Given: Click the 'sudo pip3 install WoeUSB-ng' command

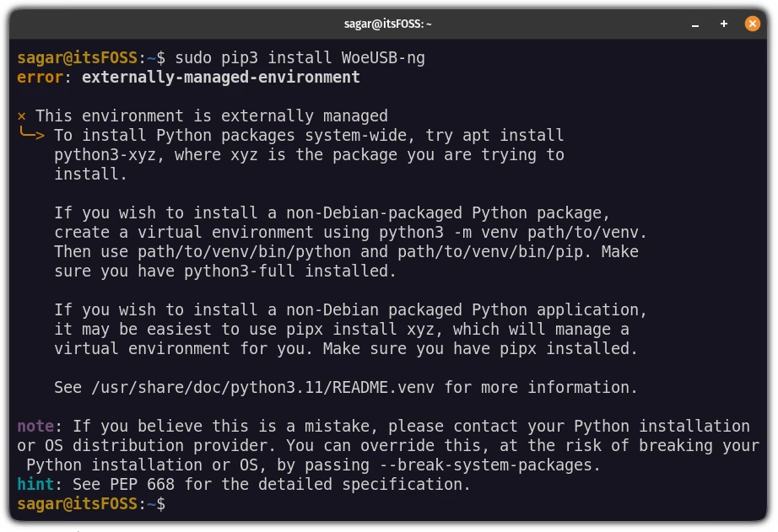Looking at the screenshot, I should [287, 58].
